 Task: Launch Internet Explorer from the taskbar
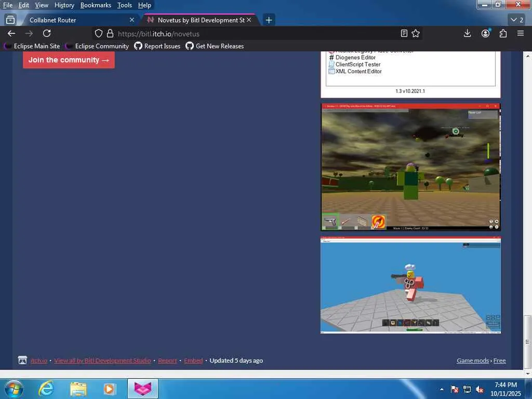[x=46, y=389]
